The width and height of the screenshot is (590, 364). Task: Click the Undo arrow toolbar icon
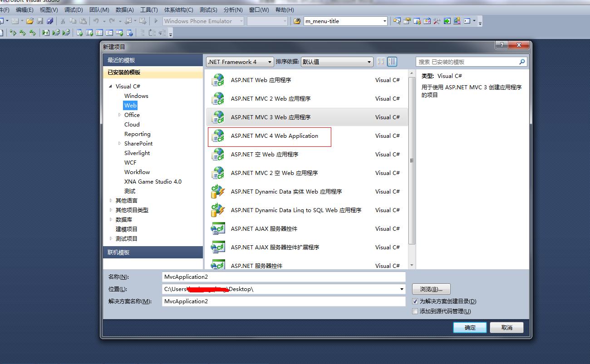point(96,21)
